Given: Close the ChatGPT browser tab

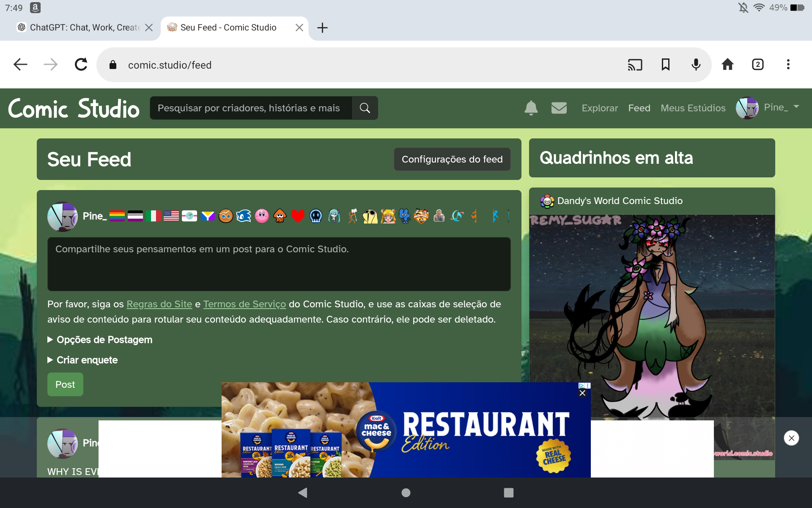Looking at the screenshot, I should [x=149, y=28].
